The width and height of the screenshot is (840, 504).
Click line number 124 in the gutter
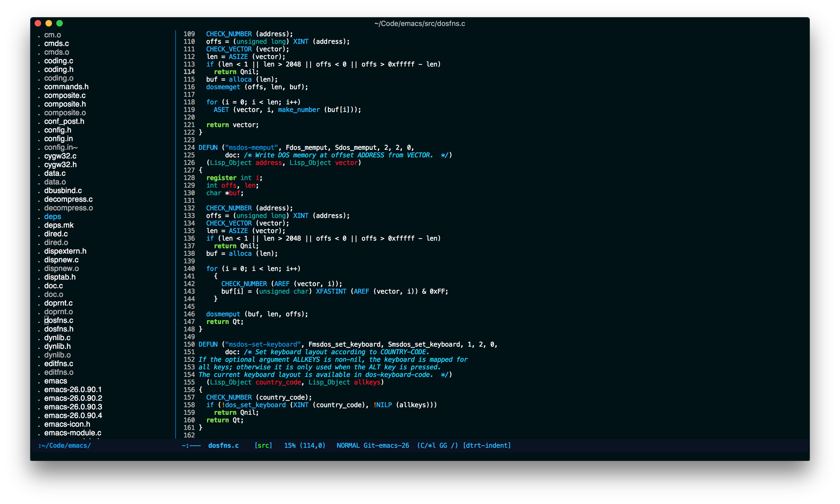click(x=189, y=147)
